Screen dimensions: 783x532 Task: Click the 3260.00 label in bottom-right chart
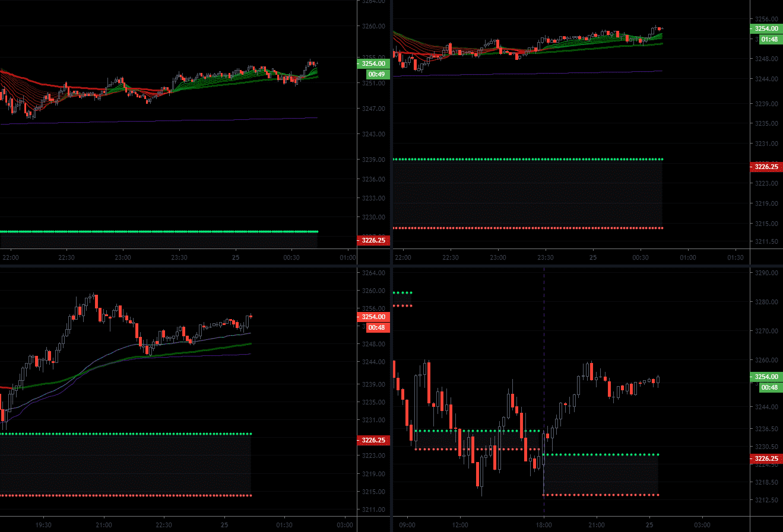click(766, 360)
